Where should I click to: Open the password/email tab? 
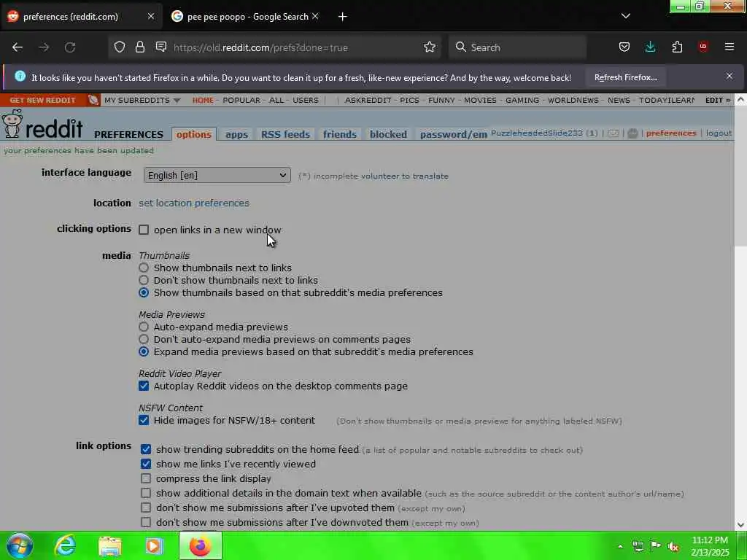(453, 134)
